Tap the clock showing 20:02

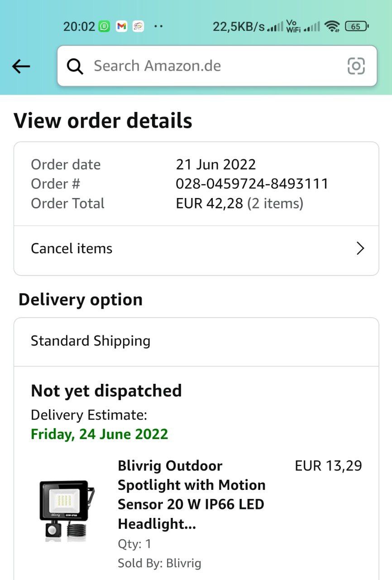[79, 26]
